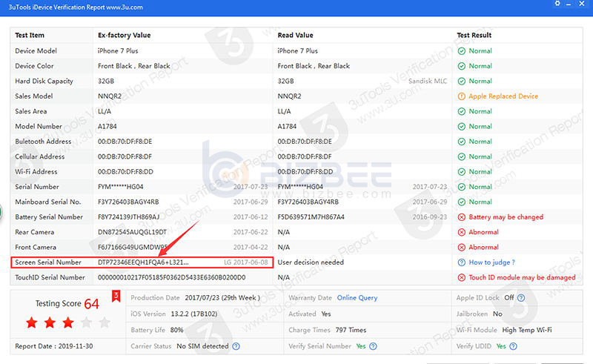
Task: Click the Device Model Normal check icon
Action: (x=461, y=51)
